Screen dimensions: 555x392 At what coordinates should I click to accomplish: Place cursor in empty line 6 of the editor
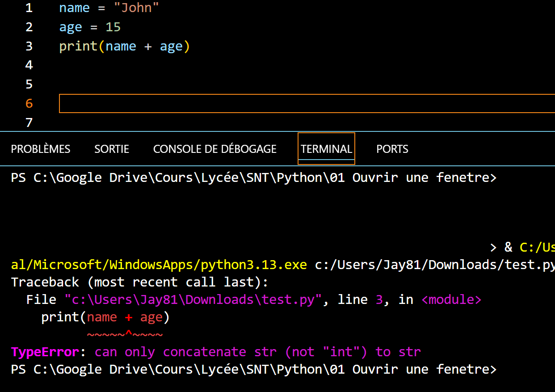tap(268, 104)
